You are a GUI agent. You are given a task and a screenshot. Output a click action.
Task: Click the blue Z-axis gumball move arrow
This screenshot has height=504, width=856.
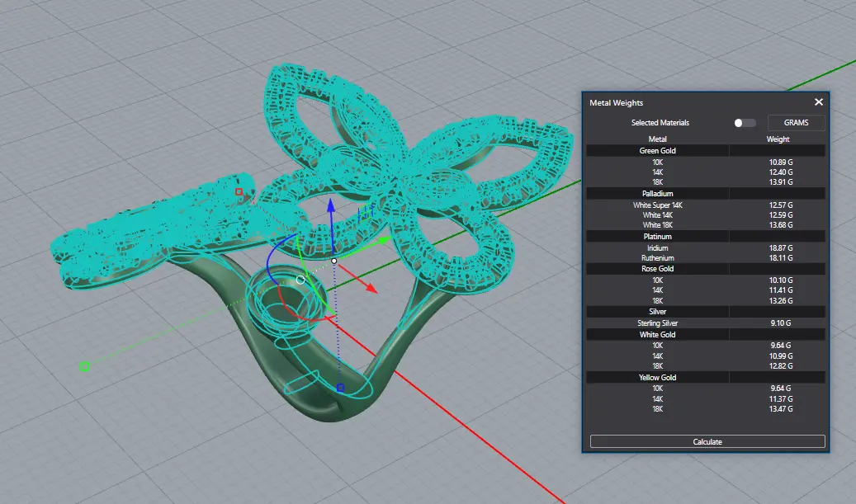(x=330, y=206)
